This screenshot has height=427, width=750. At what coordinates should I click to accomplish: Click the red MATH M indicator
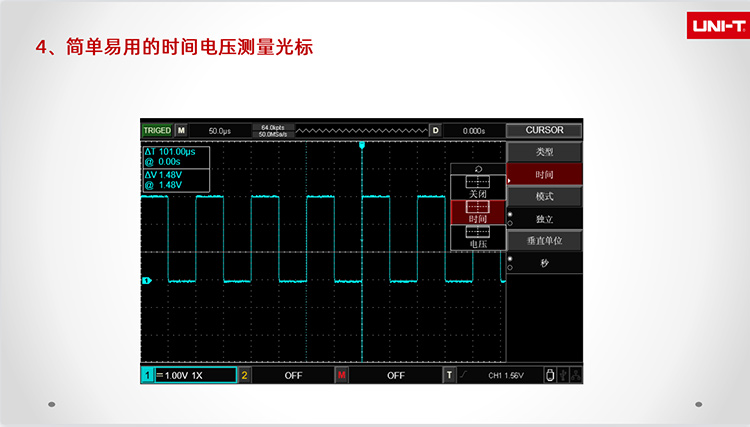pos(342,375)
